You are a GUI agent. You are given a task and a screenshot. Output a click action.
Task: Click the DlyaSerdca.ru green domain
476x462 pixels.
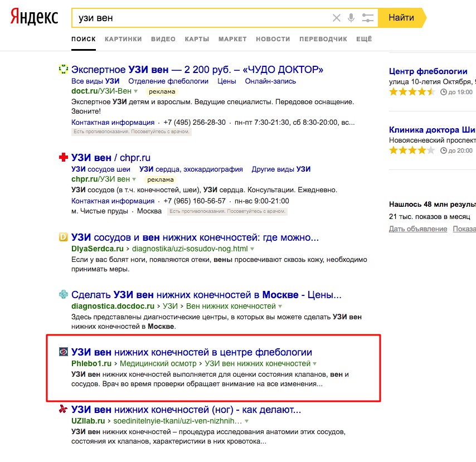[98, 249]
